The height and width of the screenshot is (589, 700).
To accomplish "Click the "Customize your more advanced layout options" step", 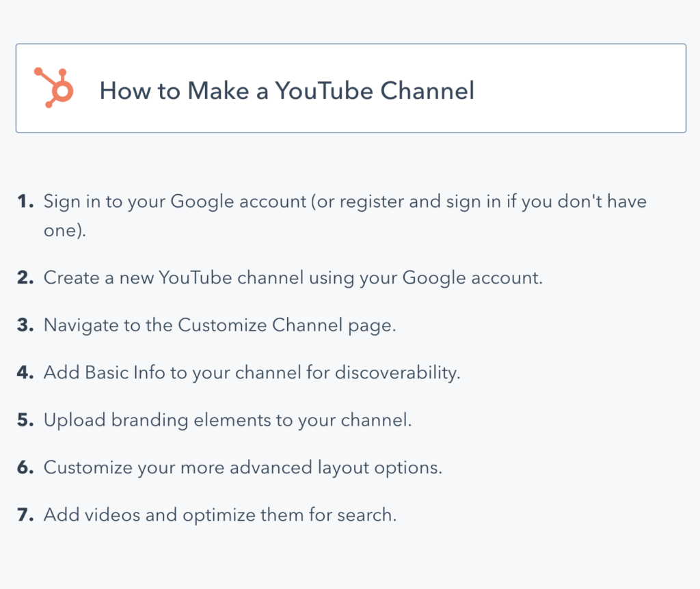I will click(243, 468).
